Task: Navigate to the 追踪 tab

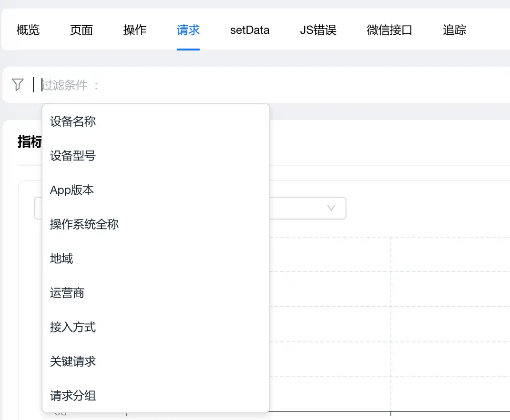Action: pyautogui.click(x=454, y=30)
